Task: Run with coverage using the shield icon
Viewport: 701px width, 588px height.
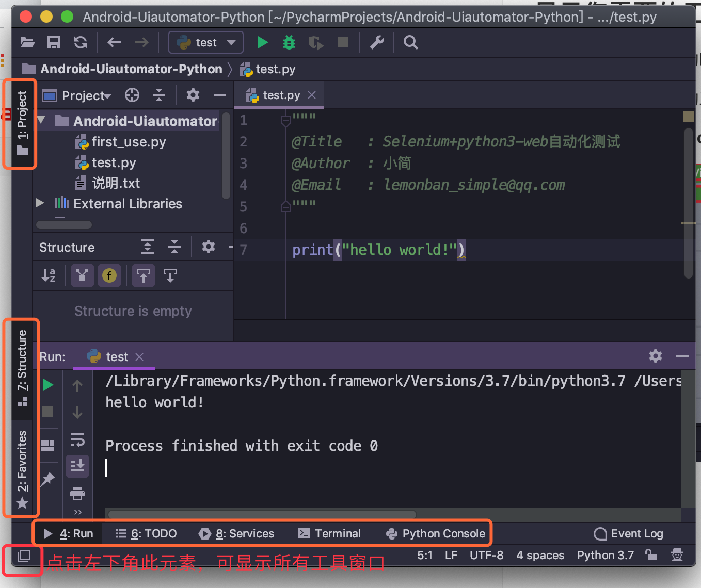Action: (x=315, y=42)
